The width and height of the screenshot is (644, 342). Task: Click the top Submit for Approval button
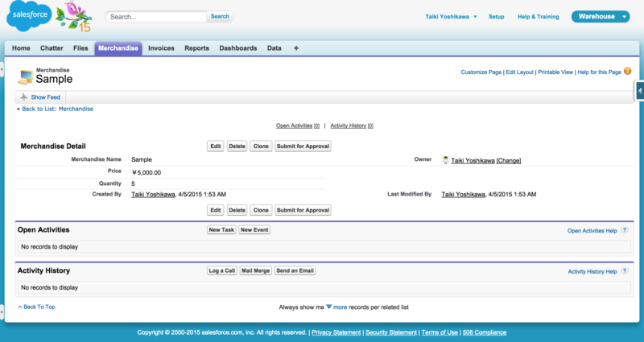pyautogui.click(x=303, y=146)
